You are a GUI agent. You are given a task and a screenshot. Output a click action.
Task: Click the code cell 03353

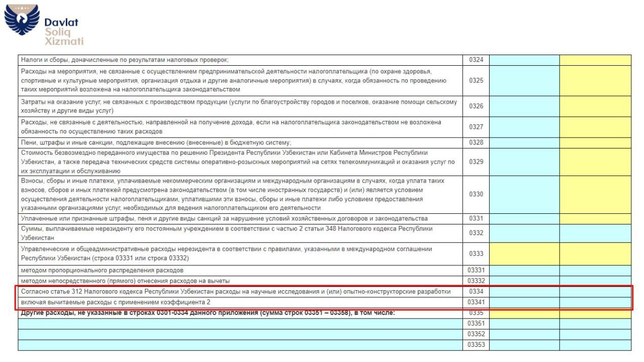pos(476,345)
